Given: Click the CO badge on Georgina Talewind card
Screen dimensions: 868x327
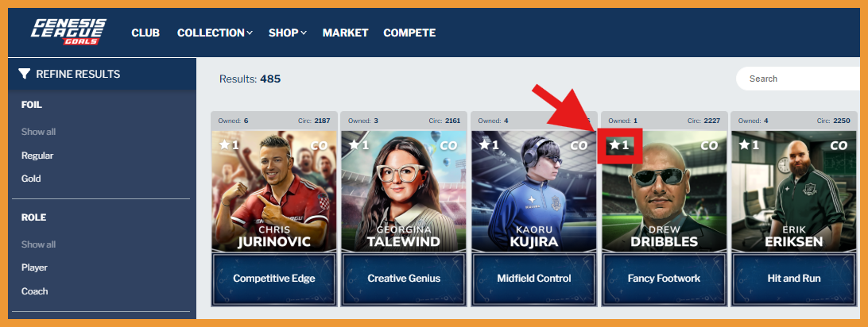Looking at the screenshot, I should coord(449,146).
